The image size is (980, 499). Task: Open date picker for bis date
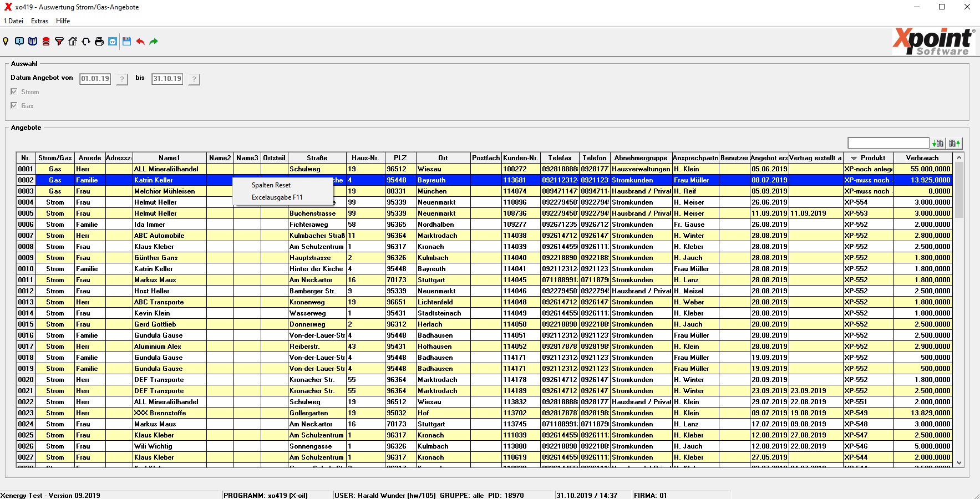click(194, 79)
